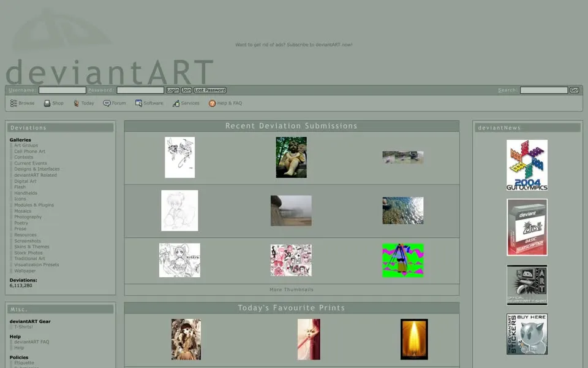Open the Shop menu link

coord(58,103)
